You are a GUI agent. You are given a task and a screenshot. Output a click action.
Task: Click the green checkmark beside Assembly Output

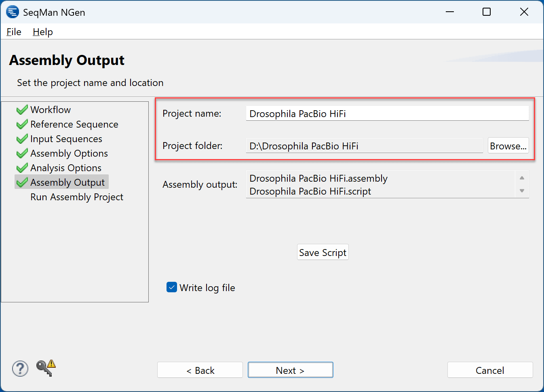tap(22, 182)
